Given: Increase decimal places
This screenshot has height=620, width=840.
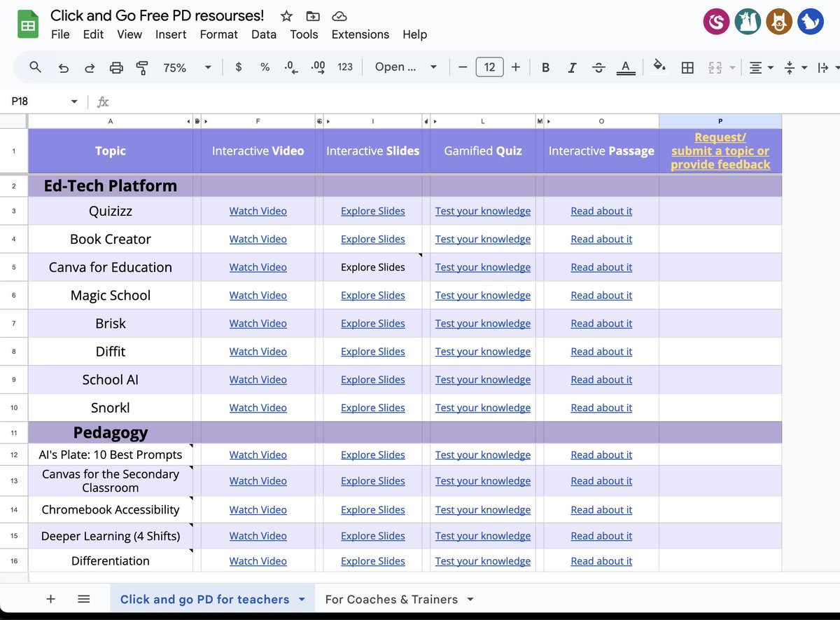Looking at the screenshot, I should coord(318,67).
